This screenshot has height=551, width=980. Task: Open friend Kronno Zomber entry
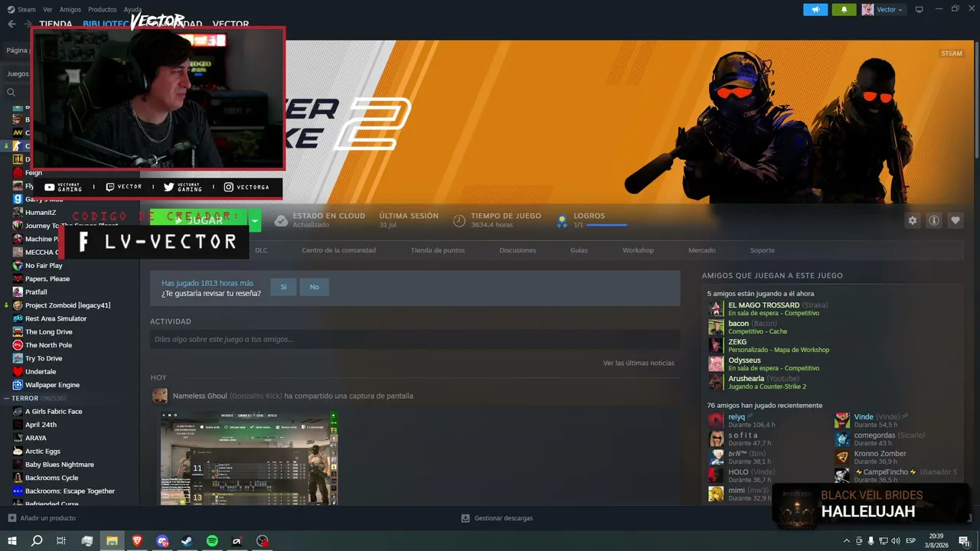(871, 458)
